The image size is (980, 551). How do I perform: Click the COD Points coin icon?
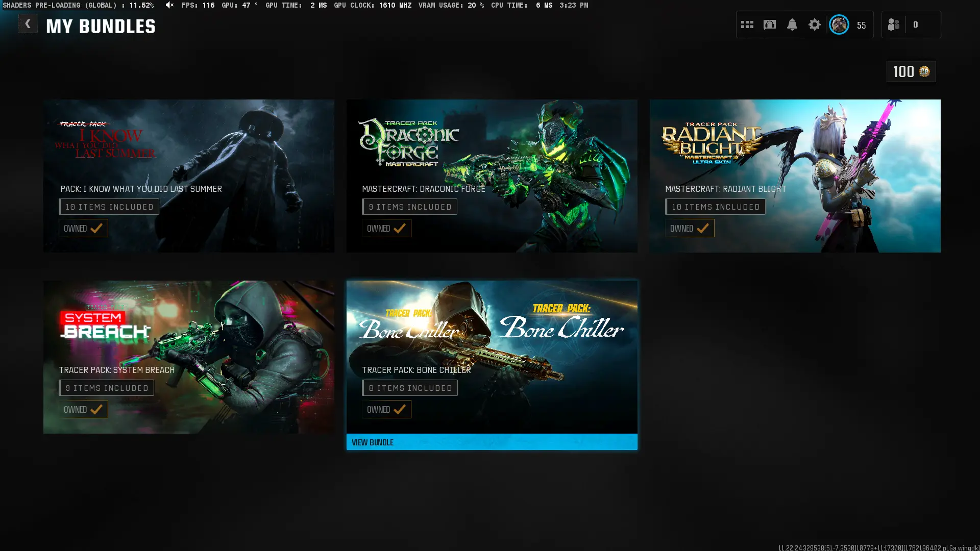click(x=924, y=71)
